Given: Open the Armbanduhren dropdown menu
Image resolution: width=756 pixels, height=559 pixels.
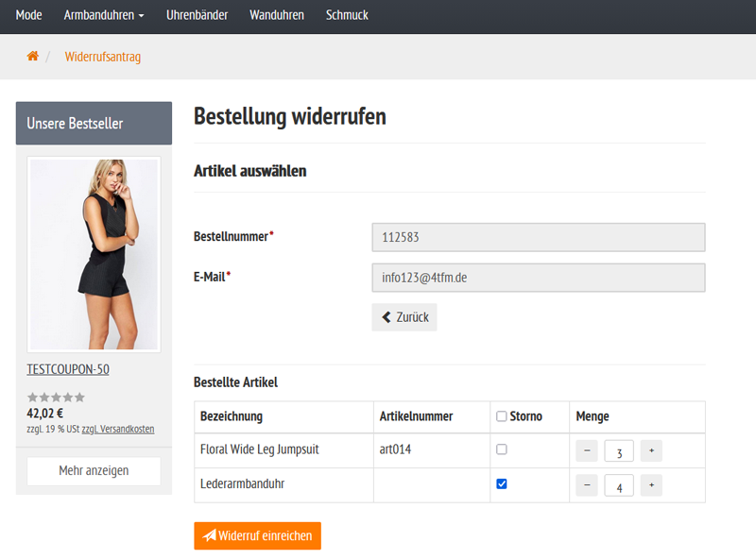Looking at the screenshot, I should [104, 15].
